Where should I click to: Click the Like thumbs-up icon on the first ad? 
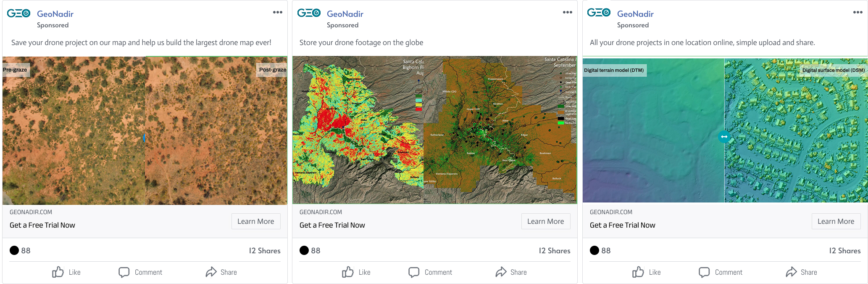[58, 272]
